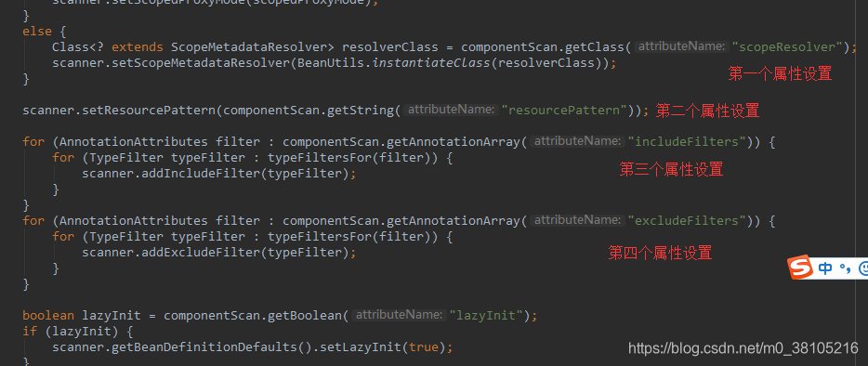Place cursor on setResourcePattern method call
868x366 pixels.
coord(149,110)
